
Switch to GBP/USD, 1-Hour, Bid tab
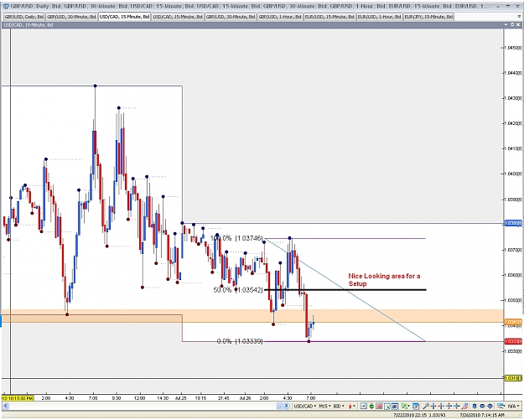(280, 17)
